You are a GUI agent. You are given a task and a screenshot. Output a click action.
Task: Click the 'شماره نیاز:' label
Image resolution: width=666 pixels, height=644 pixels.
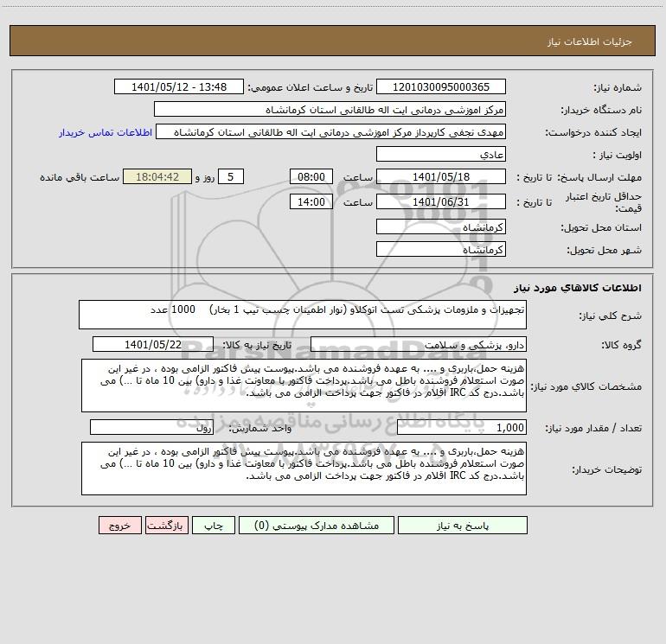[x=618, y=88]
